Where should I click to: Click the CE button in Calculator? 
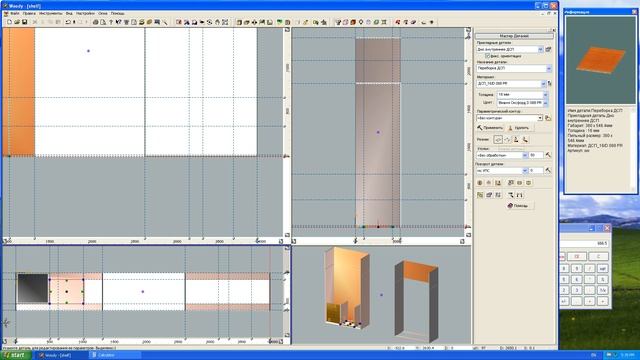577,256
